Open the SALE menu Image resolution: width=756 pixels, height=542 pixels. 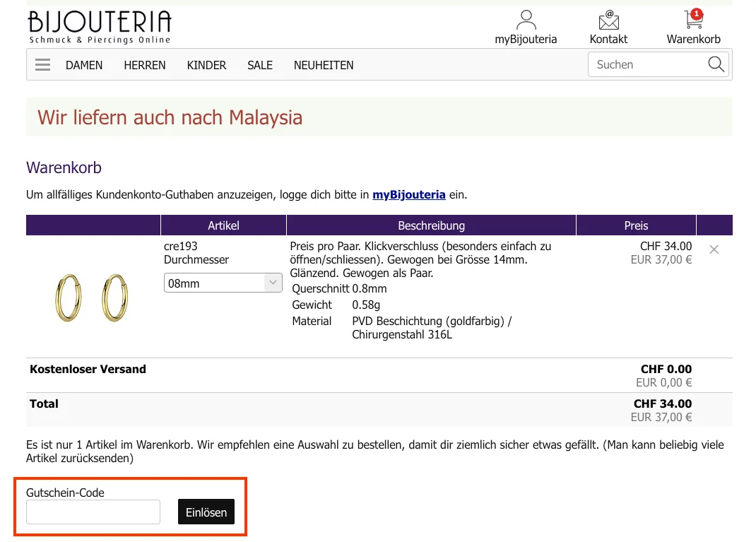260,65
